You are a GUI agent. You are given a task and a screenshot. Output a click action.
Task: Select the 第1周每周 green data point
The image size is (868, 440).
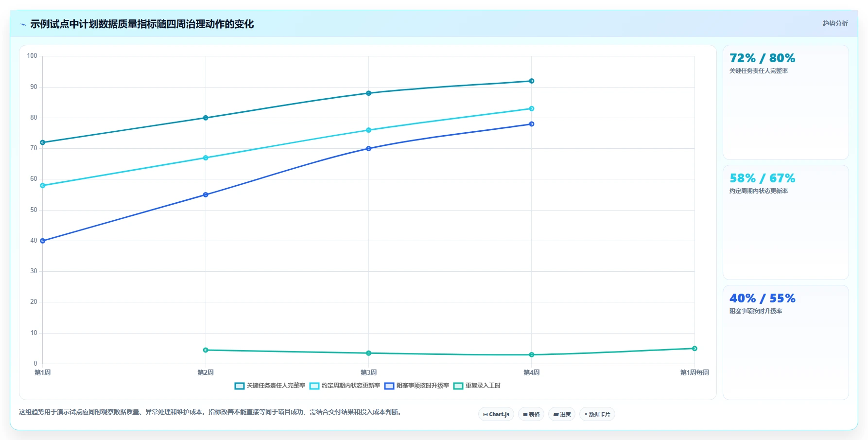[694, 349]
